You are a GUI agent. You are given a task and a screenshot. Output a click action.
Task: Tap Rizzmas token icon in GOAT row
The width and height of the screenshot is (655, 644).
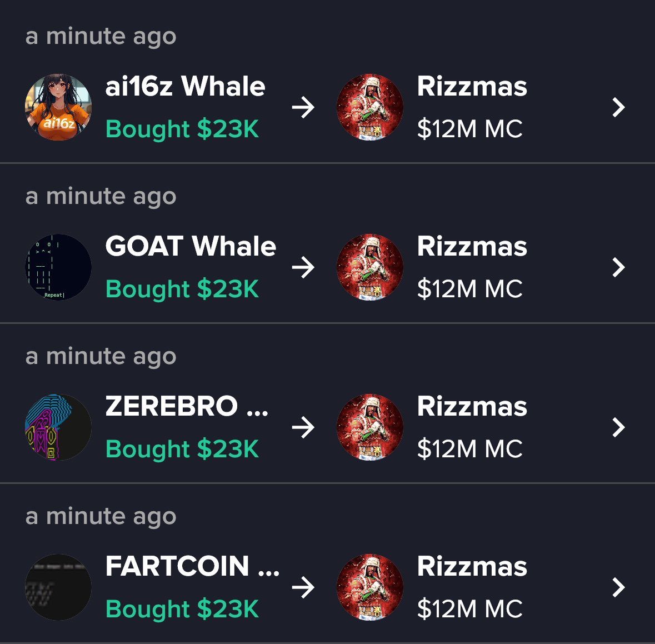click(x=369, y=267)
